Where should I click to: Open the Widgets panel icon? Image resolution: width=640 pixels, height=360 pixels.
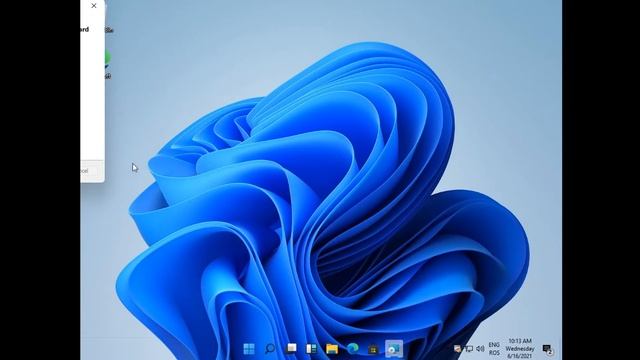coord(311,349)
